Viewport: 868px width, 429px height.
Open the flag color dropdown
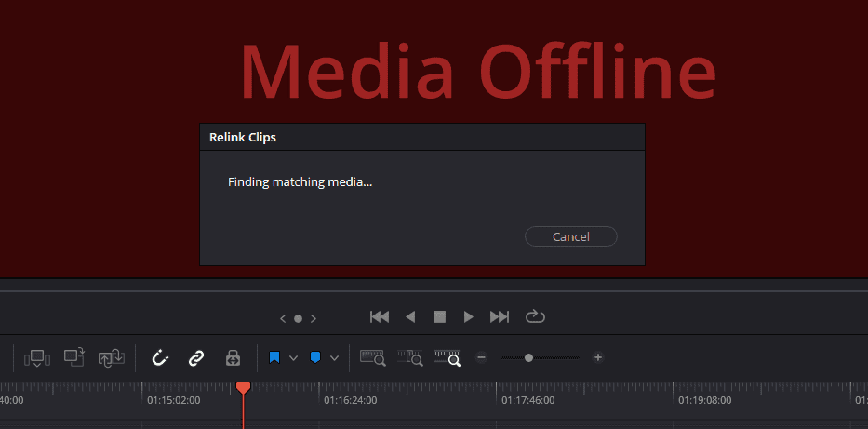click(x=294, y=358)
